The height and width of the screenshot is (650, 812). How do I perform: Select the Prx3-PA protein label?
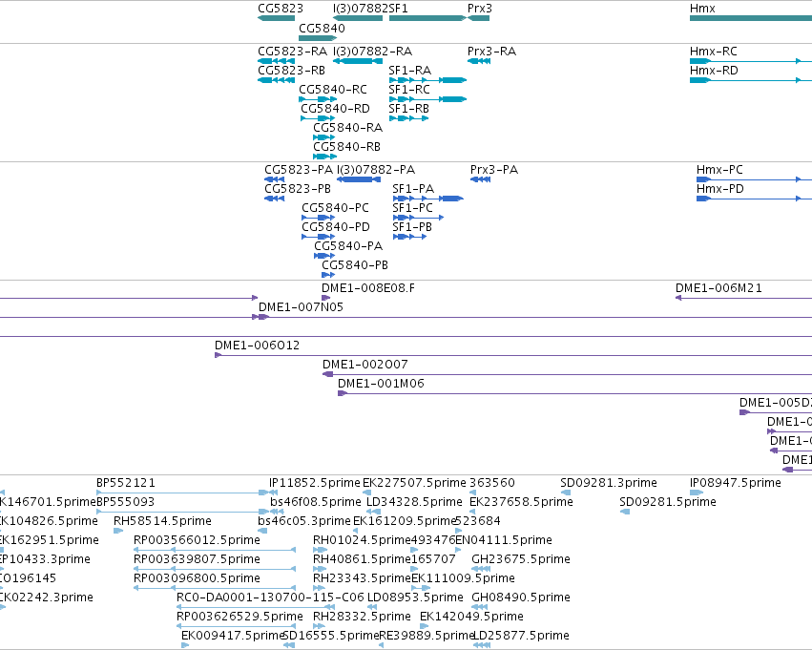coord(494,170)
